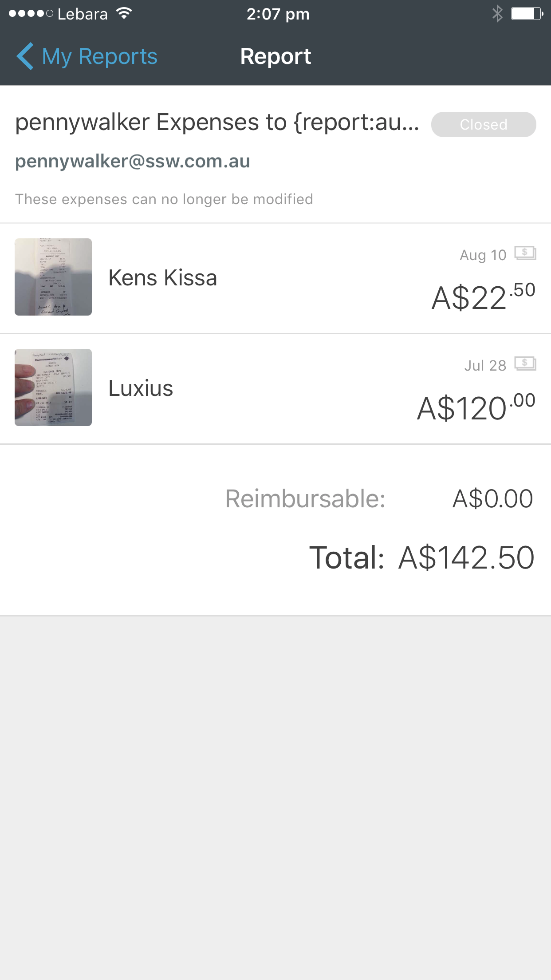Tap the back chevron arrow icon

pyautogui.click(x=25, y=56)
